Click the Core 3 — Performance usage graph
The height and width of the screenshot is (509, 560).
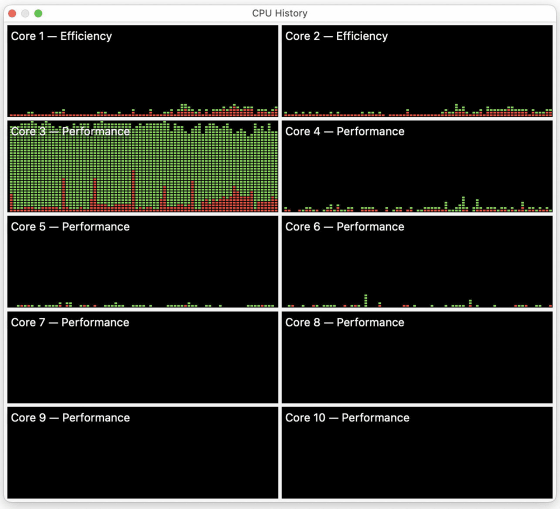142,166
